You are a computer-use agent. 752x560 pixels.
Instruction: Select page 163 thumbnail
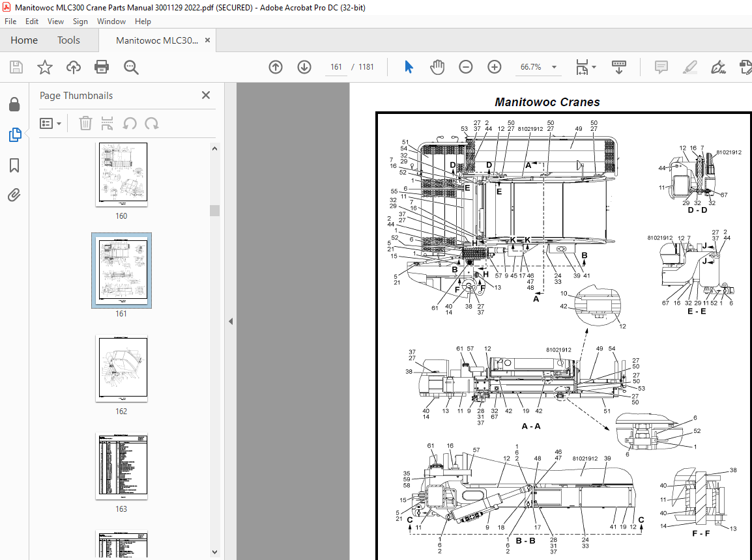[x=121, y=466]
